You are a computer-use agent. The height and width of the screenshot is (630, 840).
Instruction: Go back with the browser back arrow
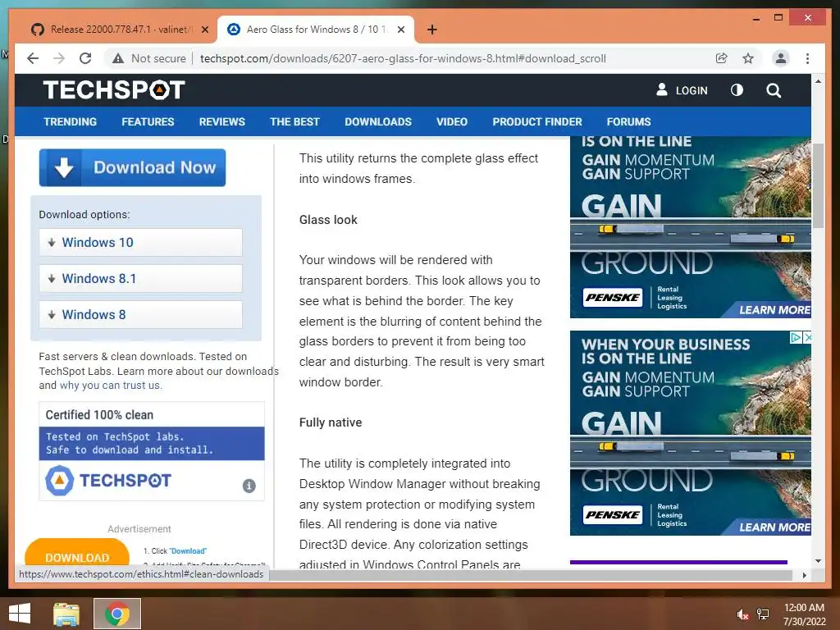tap(33, 58)
